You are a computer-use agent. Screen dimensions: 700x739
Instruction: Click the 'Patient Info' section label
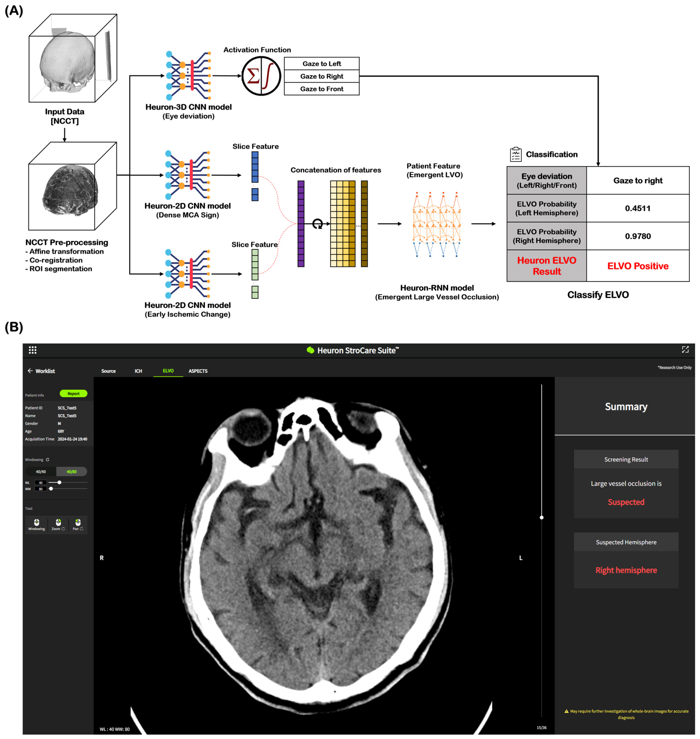click(34, 395)
